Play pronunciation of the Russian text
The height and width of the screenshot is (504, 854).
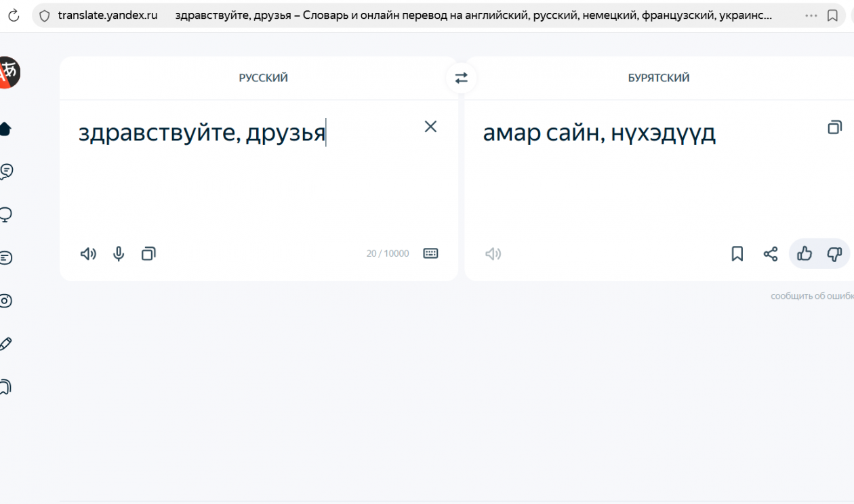coord(87,253)
